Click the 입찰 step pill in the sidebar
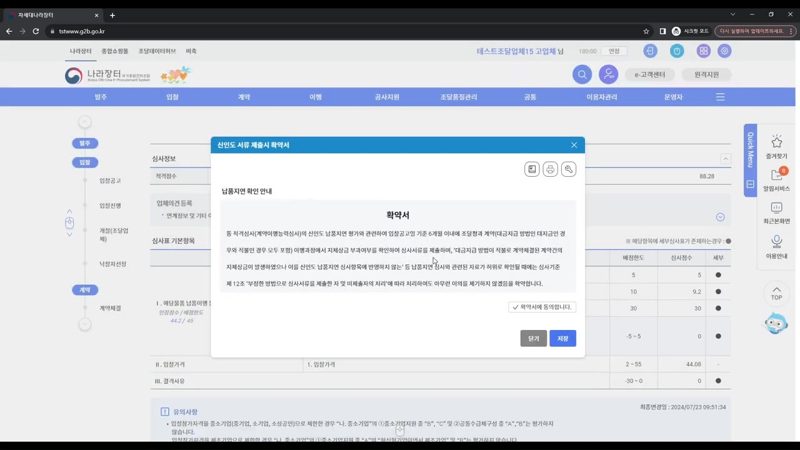Image resolution: width=800 pixels, height=450 pixels. (x=85, y=162)
